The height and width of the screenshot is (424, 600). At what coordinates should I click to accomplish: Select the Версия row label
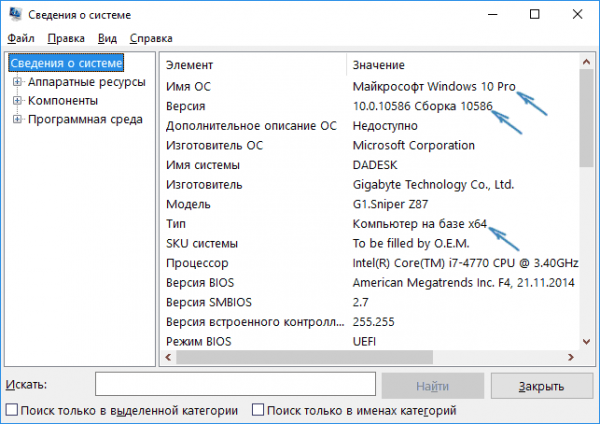pyautogui.click(x=186, y=106)
